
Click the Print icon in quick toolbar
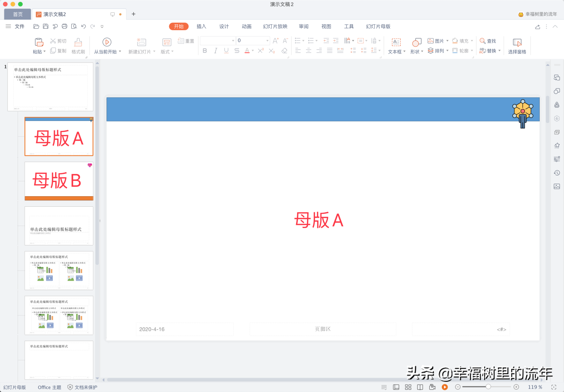point(65,27)
